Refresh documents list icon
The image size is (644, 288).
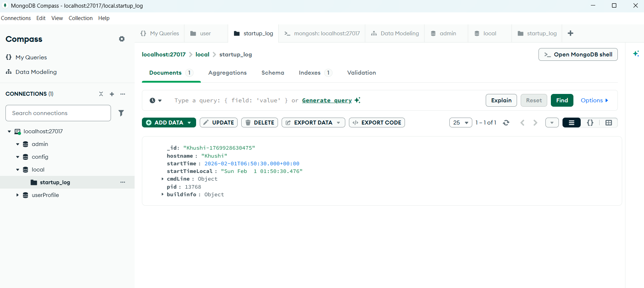(x=506, y=123)
